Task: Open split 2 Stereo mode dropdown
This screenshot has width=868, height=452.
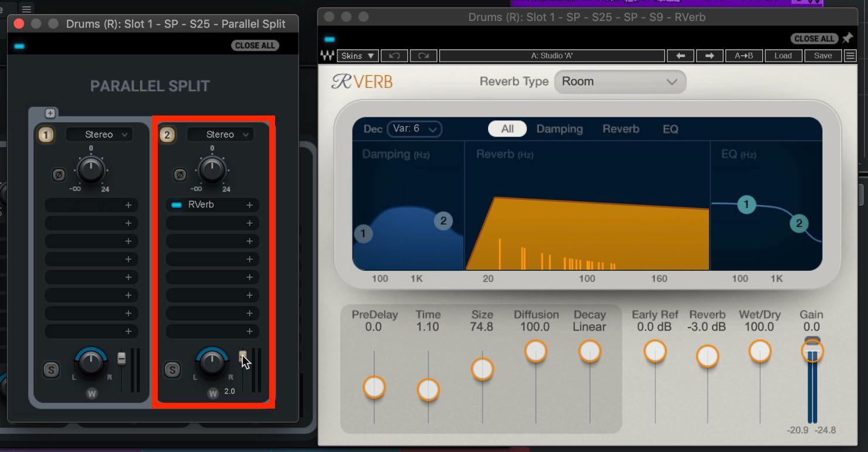Action: click(x=221, y=135)
